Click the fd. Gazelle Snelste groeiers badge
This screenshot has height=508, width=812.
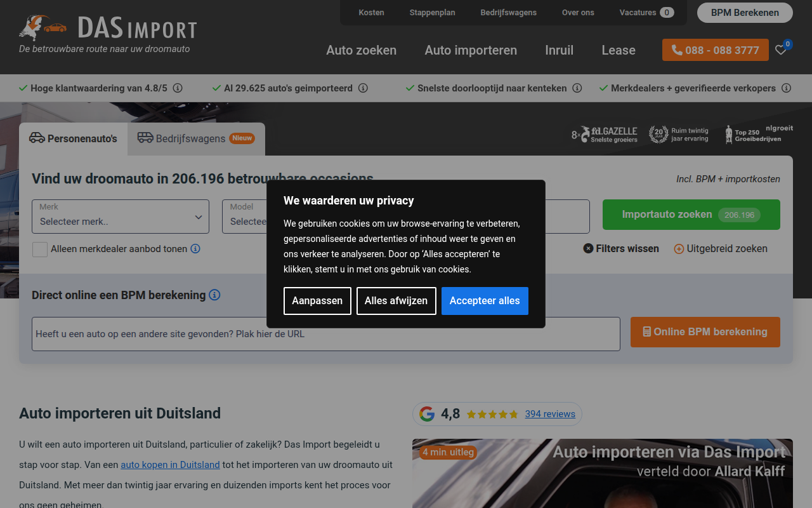click(605, 135)
